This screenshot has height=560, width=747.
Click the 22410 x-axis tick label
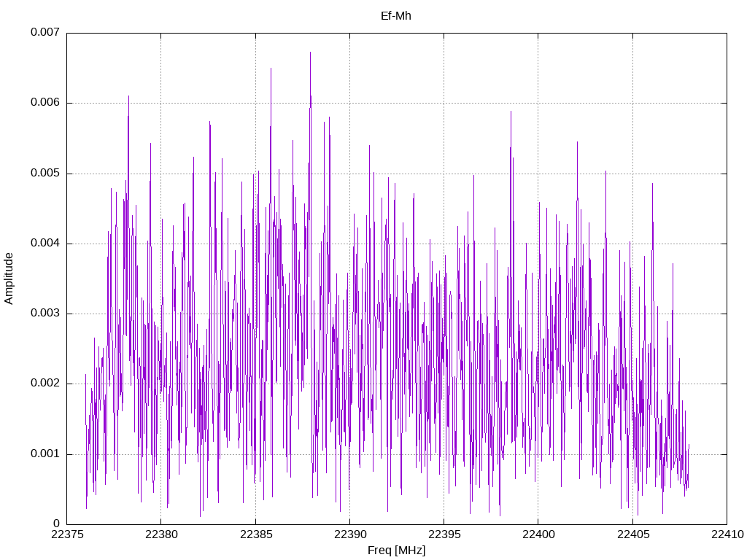727,534
